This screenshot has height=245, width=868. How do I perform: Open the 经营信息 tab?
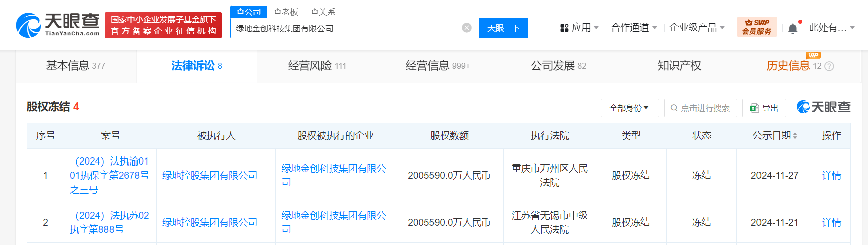pos(438,66)
